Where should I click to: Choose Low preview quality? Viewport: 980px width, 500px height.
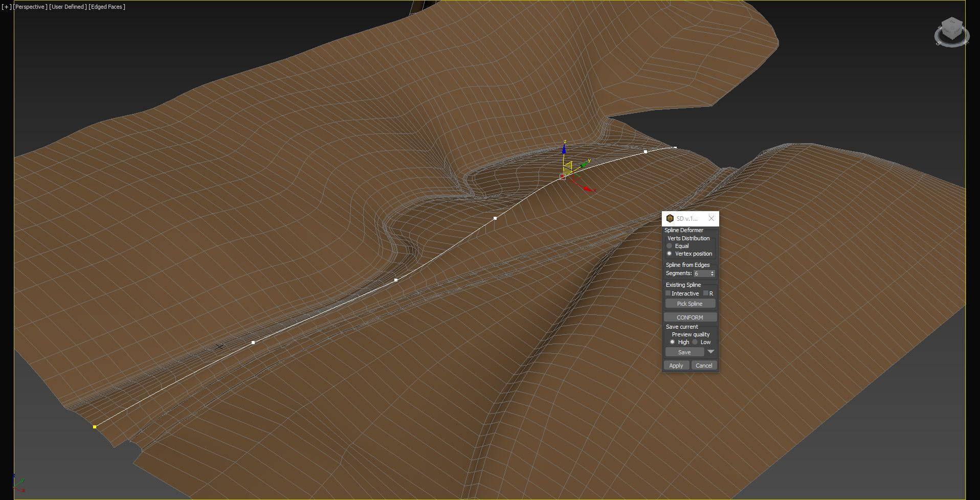[x=695, y=342]
